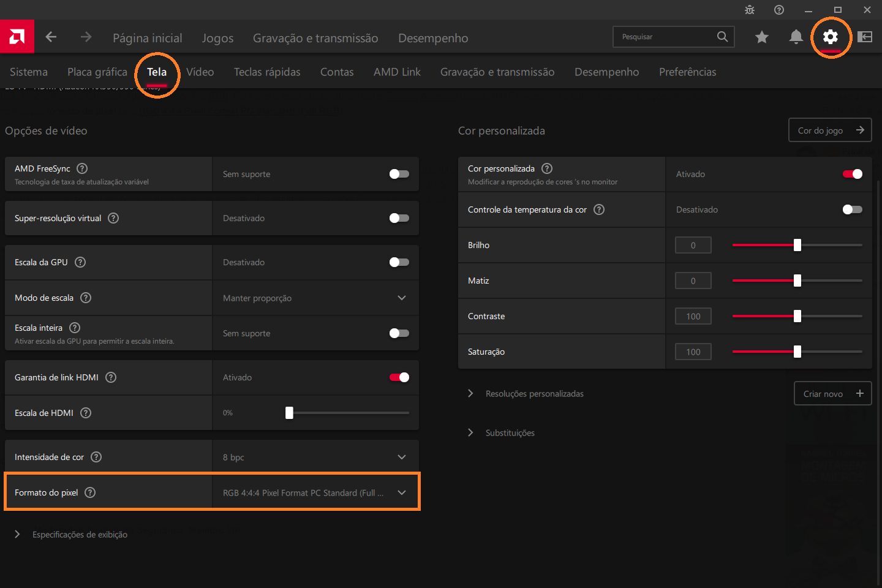Go forward with the right arrow
Viewport: 882px width, 588px height.
click(86, 37)
